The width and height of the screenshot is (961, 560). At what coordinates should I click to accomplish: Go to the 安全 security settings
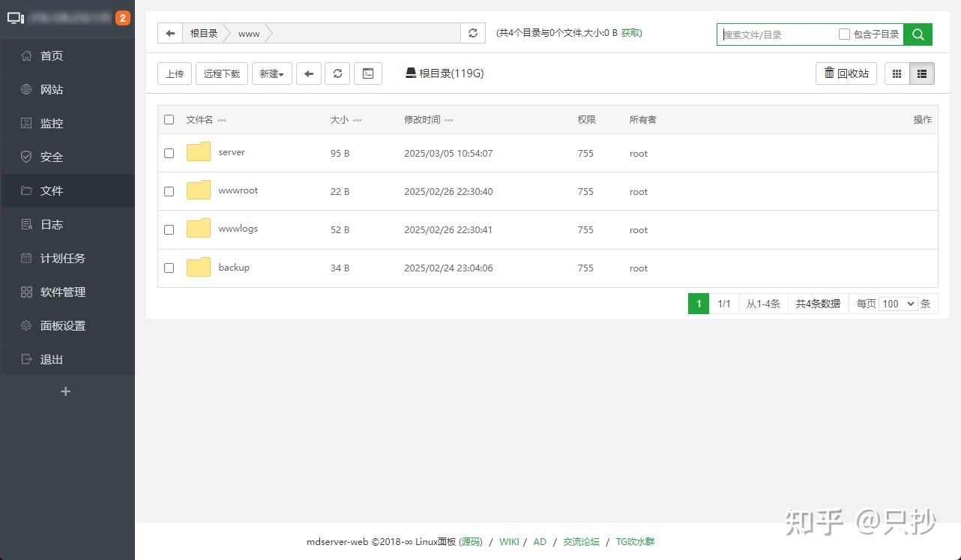(x=51, y=157)
